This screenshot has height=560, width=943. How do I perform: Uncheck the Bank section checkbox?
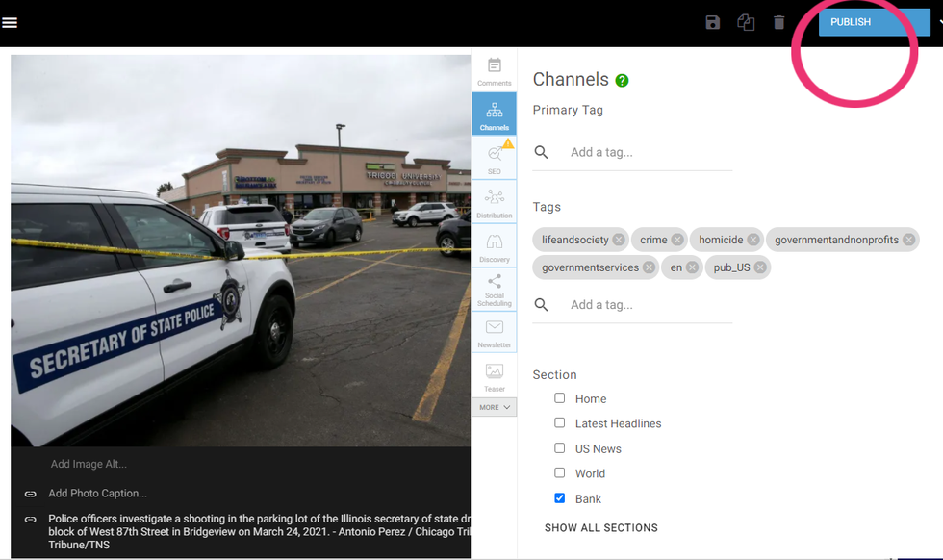pos(559,498)
